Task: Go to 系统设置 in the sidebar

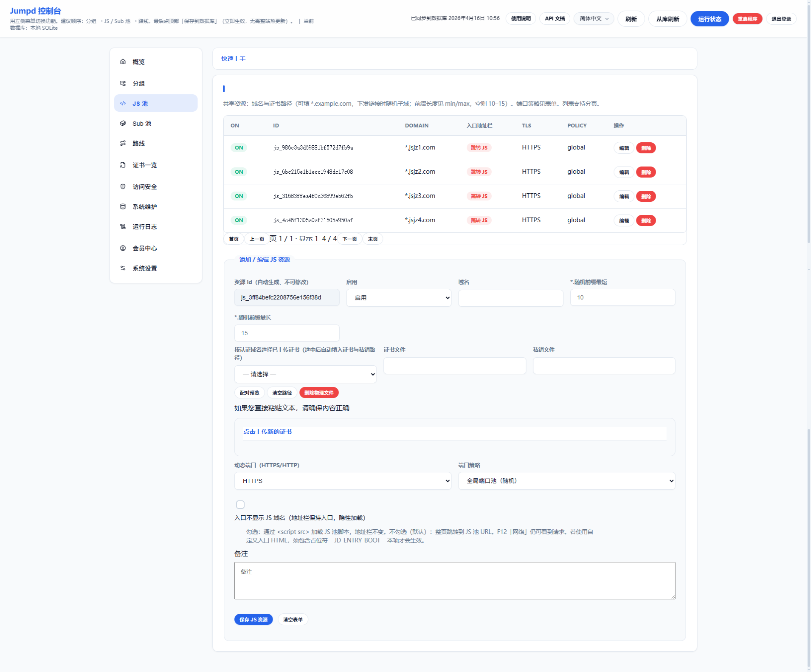Action: [x=144, y=268]
